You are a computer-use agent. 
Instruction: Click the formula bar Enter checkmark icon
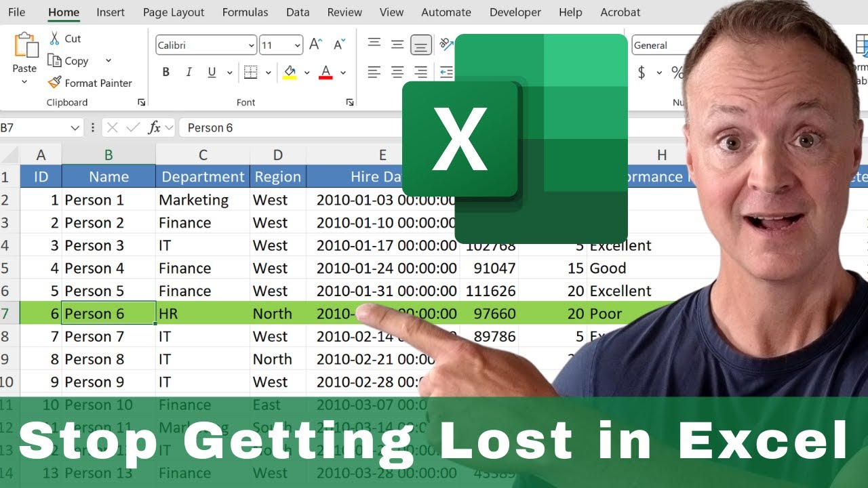point(133,127)
